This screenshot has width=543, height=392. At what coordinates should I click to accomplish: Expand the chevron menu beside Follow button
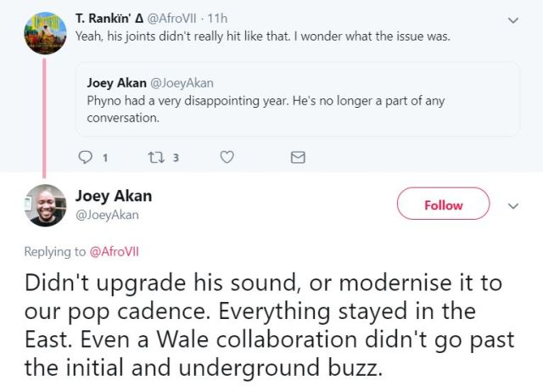(512, 205)
